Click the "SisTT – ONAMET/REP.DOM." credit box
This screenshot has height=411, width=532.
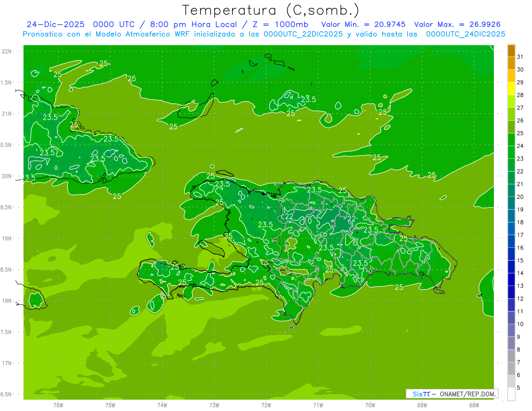452,394
